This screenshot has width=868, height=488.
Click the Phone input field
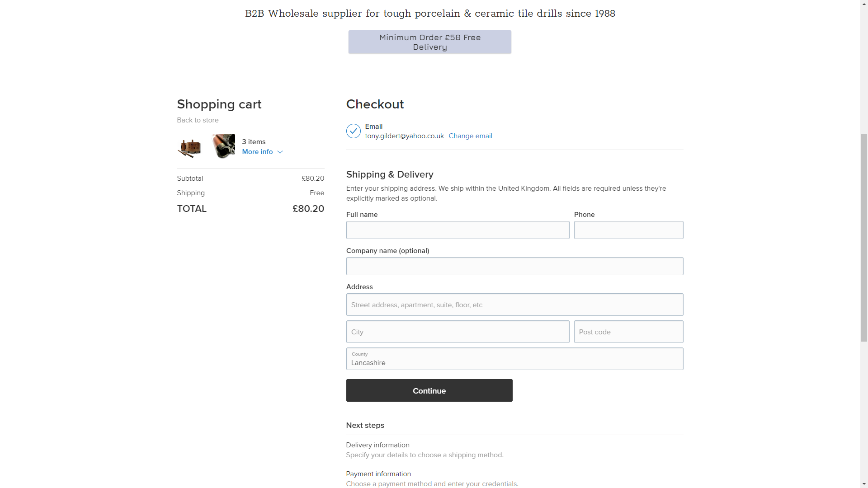point(628,230)
